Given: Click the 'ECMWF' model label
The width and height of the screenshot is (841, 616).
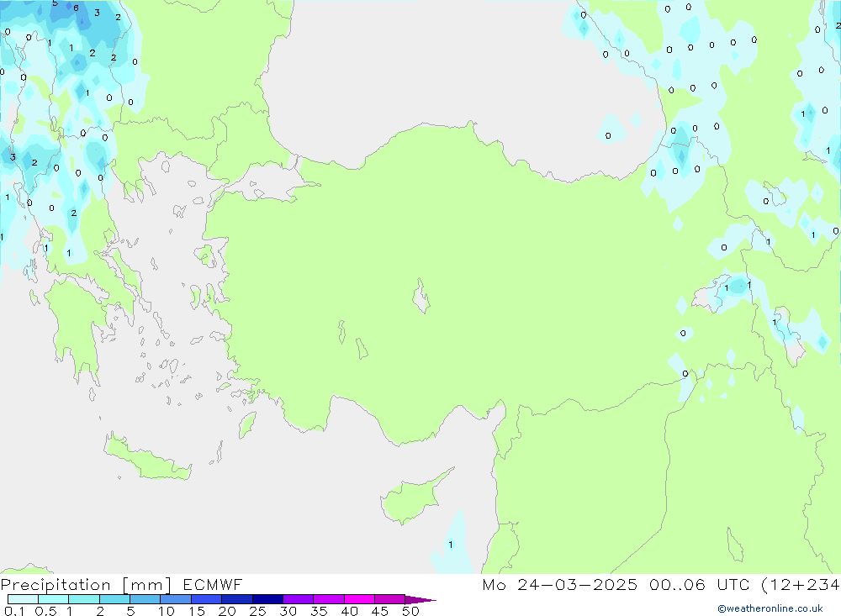Looking at the screenshot, I should pyautogui.click(x=213, y=584).
